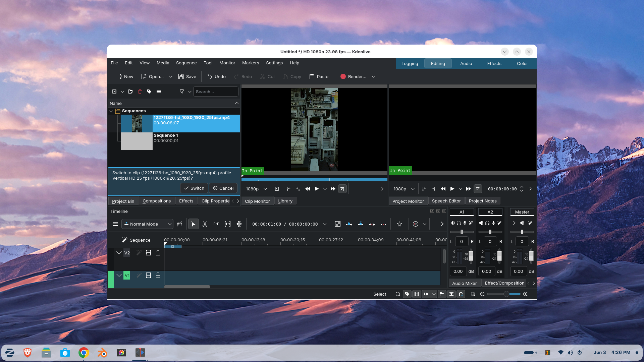The width and height of the screenshot is (644, 362).
Task: Collapse the Sequences folder
Action: tap(111, 111)
